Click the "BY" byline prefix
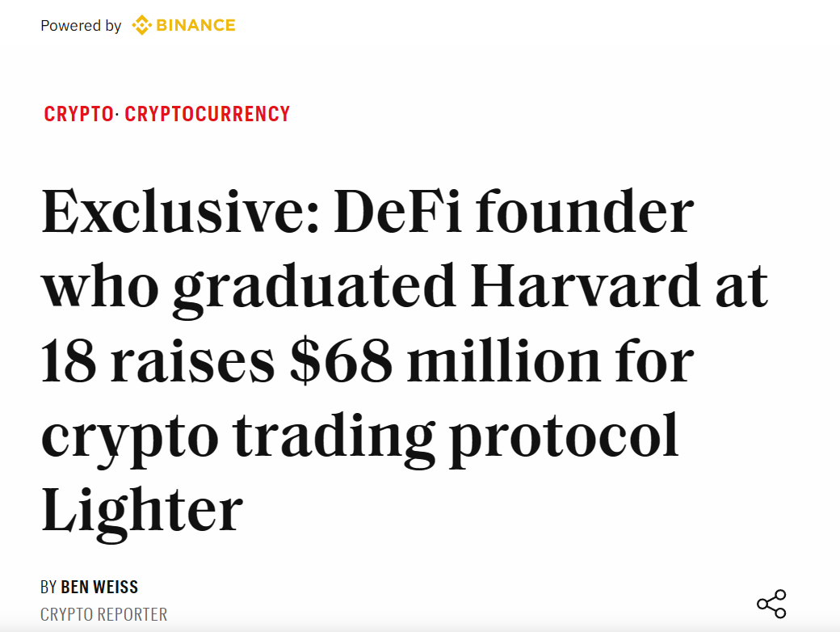This screenshot has width=840, height=632. (48, 586)
